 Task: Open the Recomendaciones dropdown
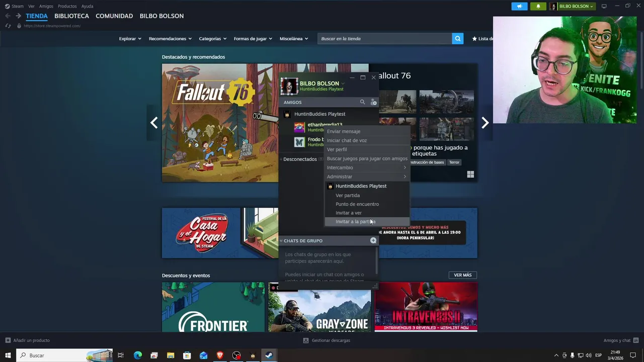pos(170,39)
